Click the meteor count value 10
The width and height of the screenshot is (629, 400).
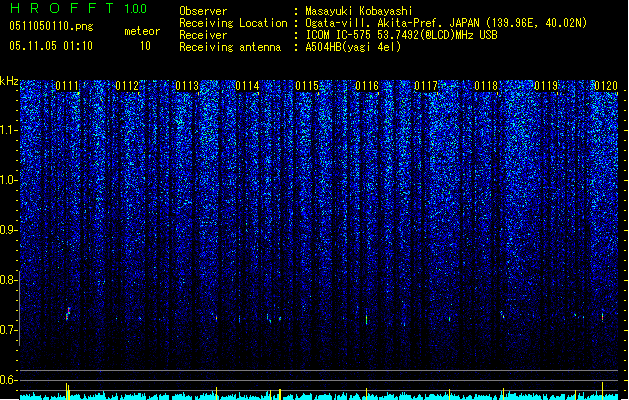click(x=145, y=46)
